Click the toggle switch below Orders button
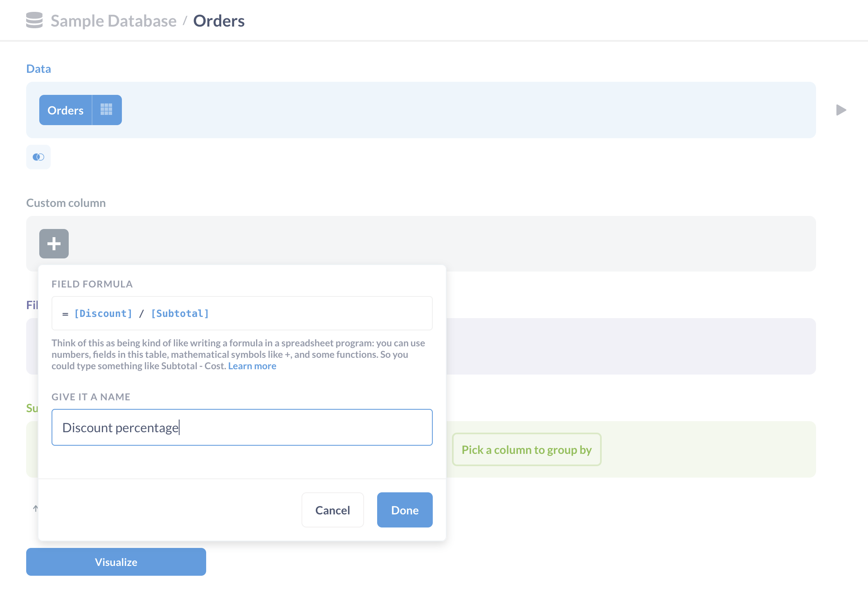 [38, 157]
